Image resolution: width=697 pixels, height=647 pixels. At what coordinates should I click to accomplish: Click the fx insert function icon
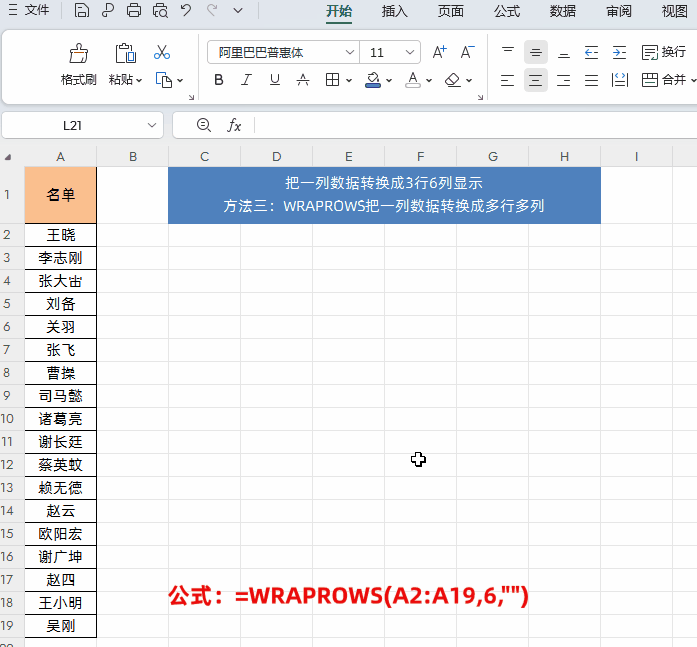pos(235,125)
